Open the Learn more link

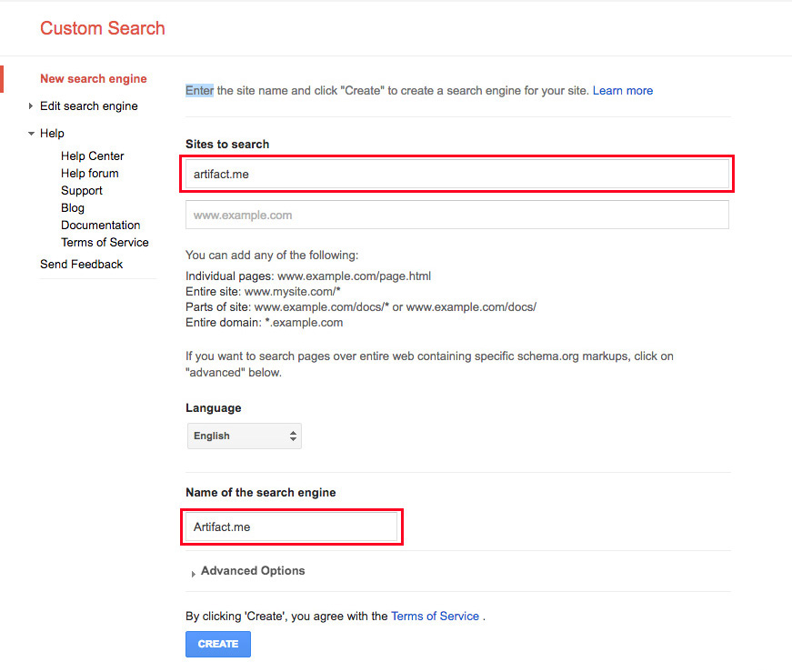(x=623, y=90)
